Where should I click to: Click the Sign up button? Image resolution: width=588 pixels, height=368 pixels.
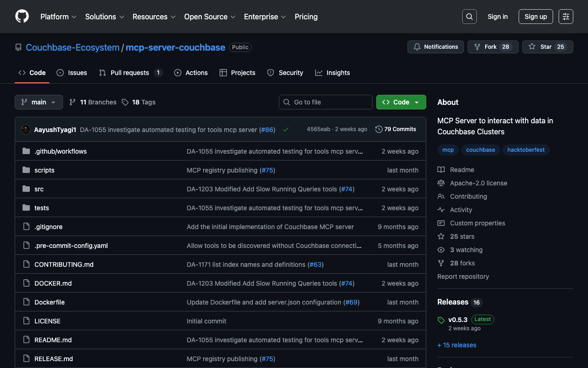point(536,17)
